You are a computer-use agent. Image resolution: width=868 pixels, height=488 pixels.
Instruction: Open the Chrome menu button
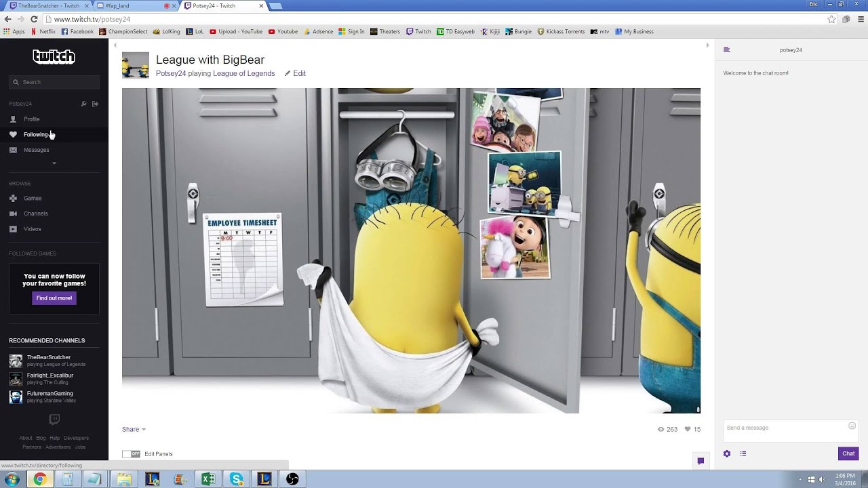(860, 19)
